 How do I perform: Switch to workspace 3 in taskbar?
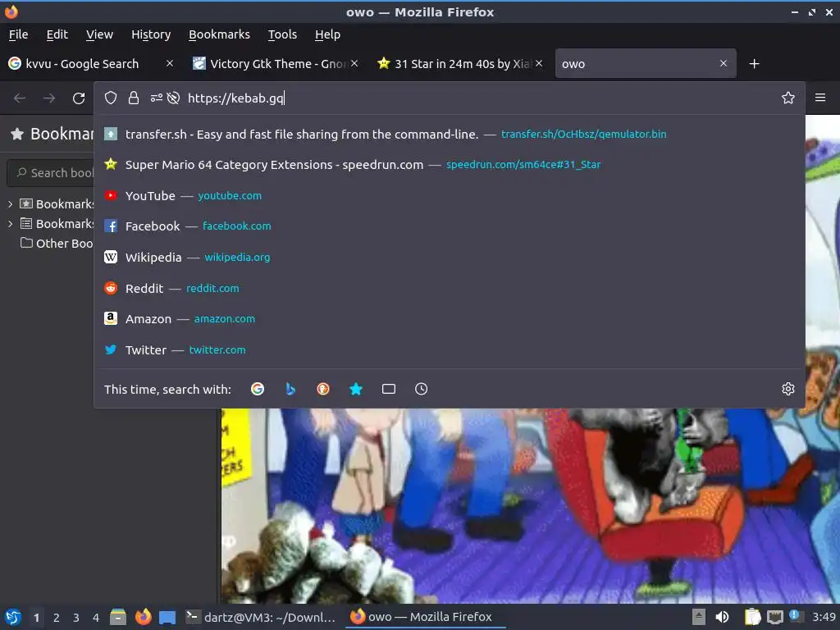pos(76,618)
